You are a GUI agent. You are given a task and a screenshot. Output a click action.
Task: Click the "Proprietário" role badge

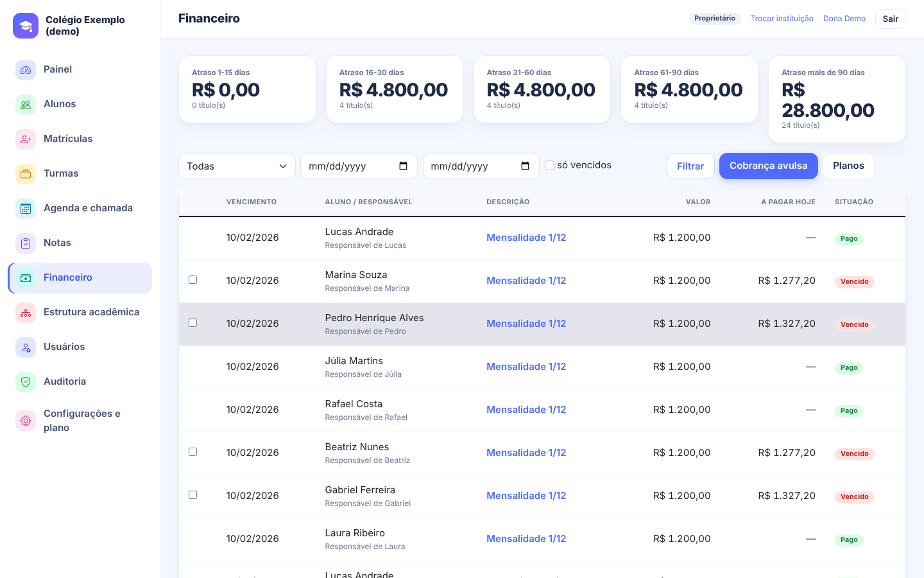(715, 19)
